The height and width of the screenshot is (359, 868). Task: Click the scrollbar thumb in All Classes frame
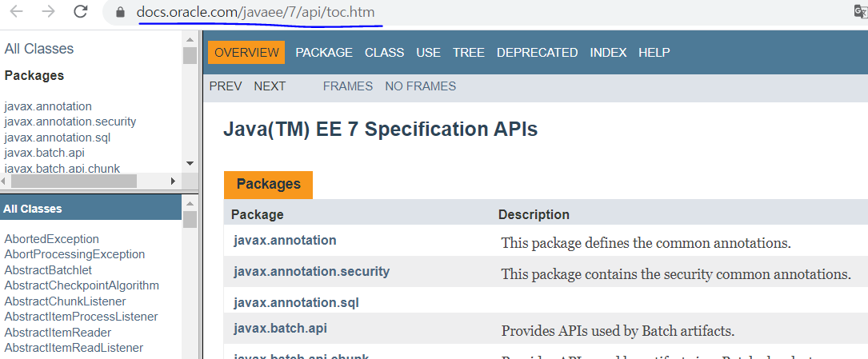[x=190, y=220]
